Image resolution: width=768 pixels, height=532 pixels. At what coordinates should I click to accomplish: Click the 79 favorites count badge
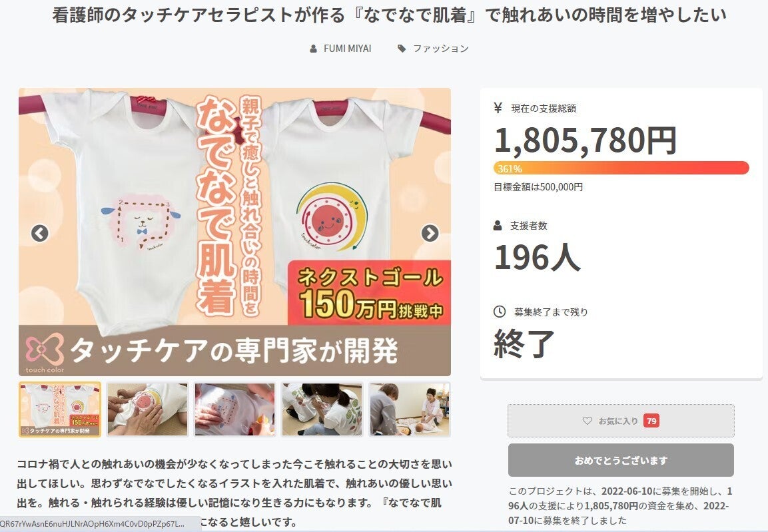pyautogui.click(x=651, y=420)
